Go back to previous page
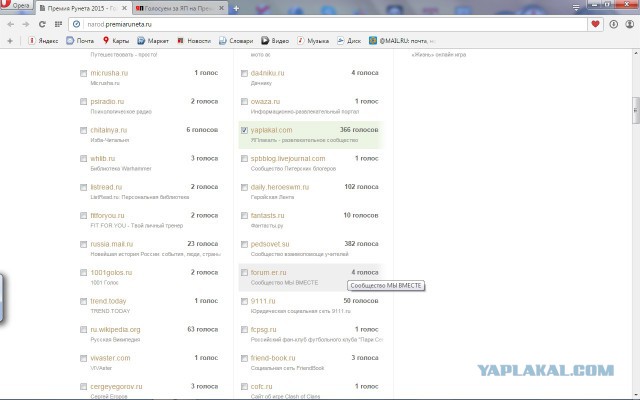 [11, 24]
